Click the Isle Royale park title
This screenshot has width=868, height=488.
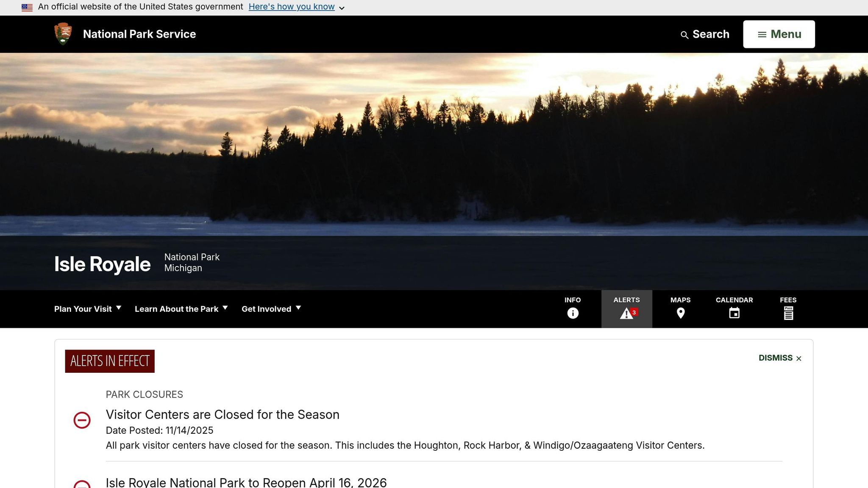102,264
